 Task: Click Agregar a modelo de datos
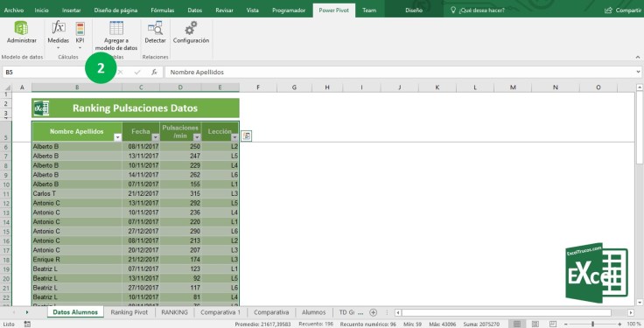click(116, 36)
